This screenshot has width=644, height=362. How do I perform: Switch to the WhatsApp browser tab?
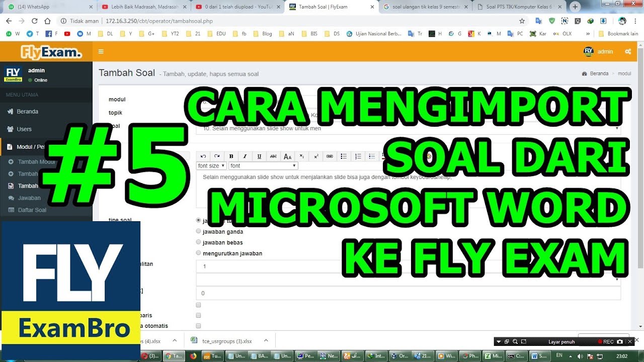49,7
